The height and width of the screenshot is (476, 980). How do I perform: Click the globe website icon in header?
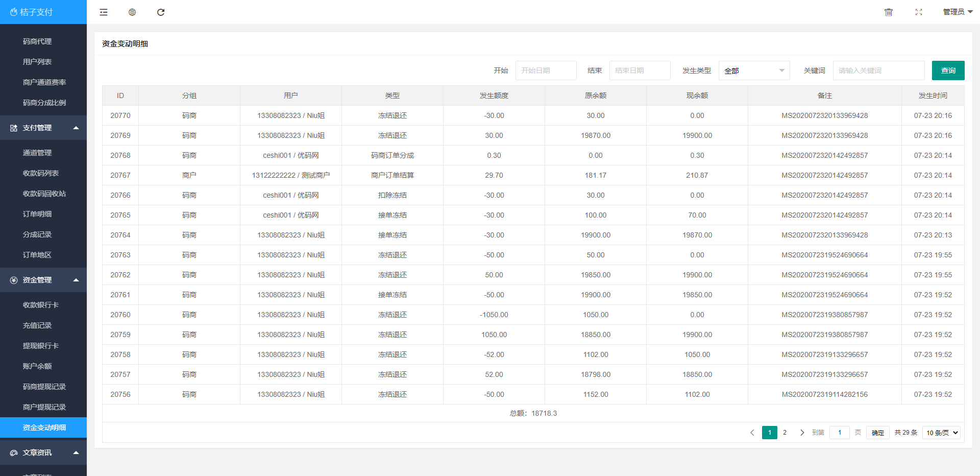(132, 12)
